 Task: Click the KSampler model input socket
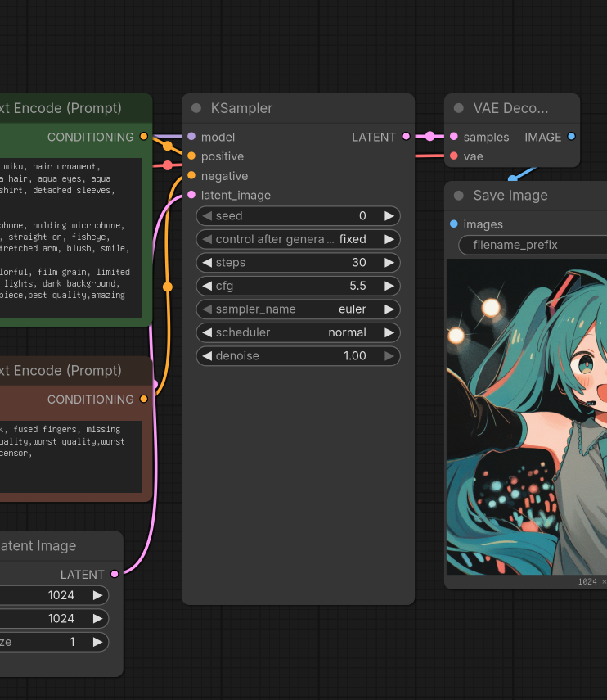click(x=191, y=137)
